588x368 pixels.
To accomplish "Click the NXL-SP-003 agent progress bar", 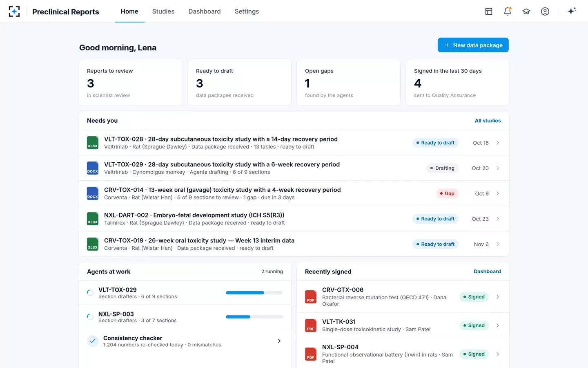I will (x=254, y=317).
